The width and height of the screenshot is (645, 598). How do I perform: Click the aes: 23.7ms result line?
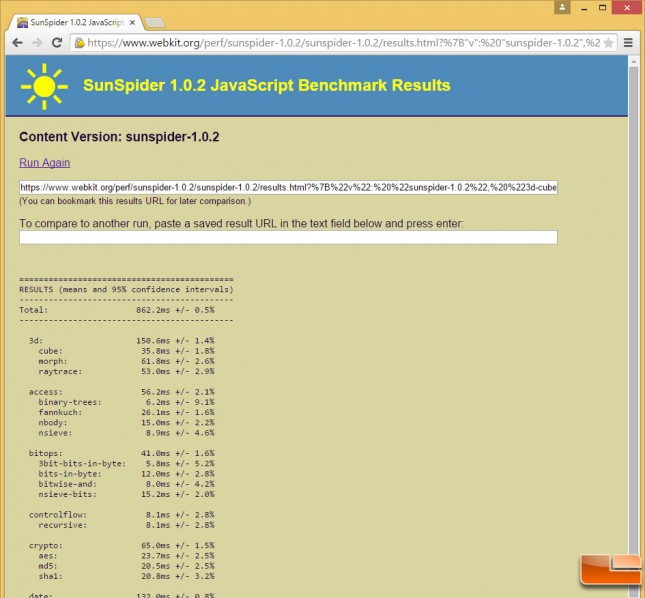[x=127, y=556]
